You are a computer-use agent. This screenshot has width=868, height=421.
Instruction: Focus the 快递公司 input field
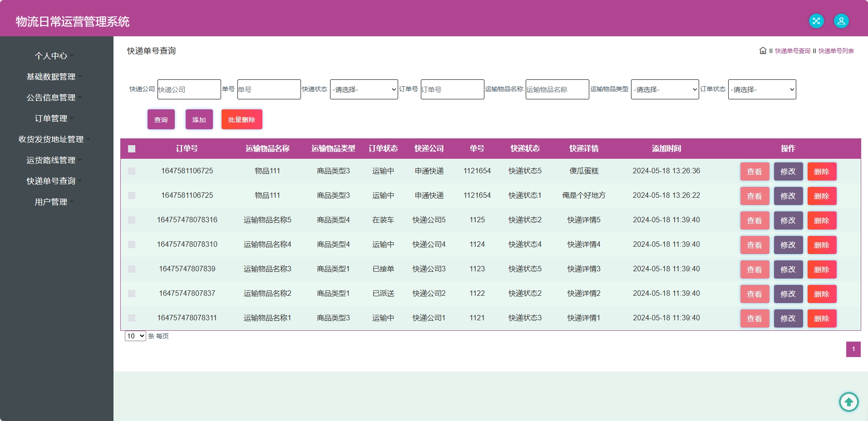[x=189, y=89]
